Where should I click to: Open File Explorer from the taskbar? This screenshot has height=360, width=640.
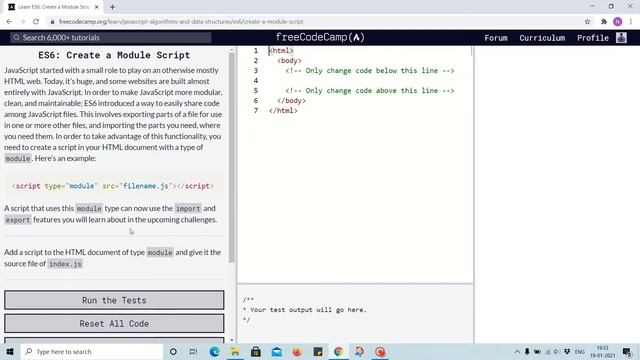point(235,351)
